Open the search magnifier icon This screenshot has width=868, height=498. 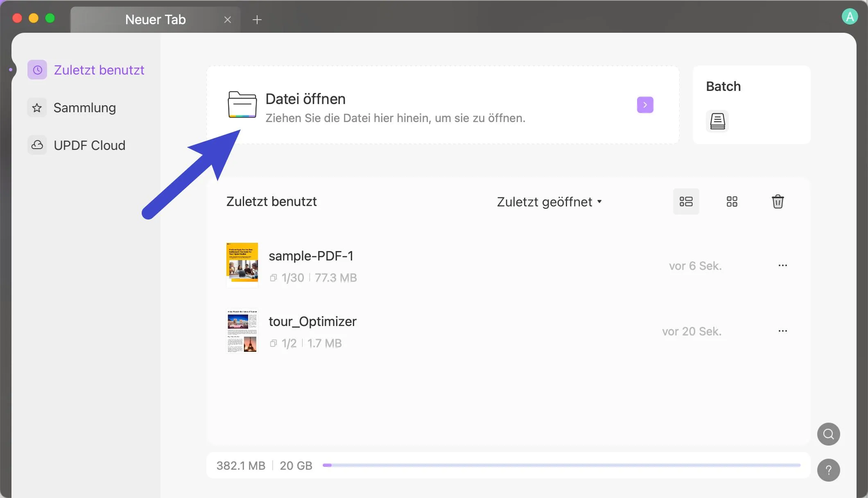pos(828,434)
